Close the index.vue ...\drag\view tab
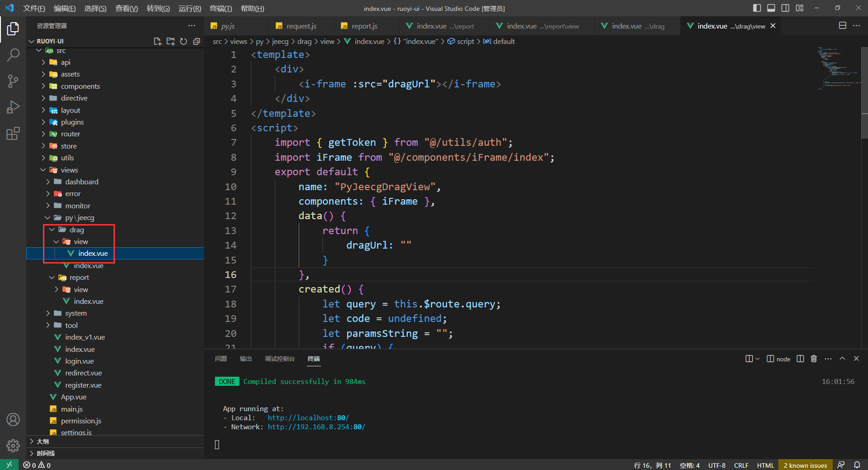 pos(773,26)
